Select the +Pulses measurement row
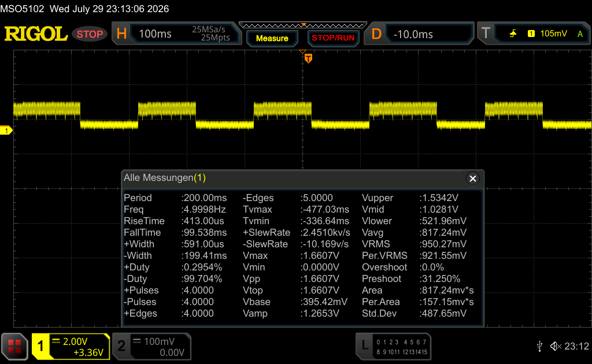The image size is (592, 364). coord(169,291)
